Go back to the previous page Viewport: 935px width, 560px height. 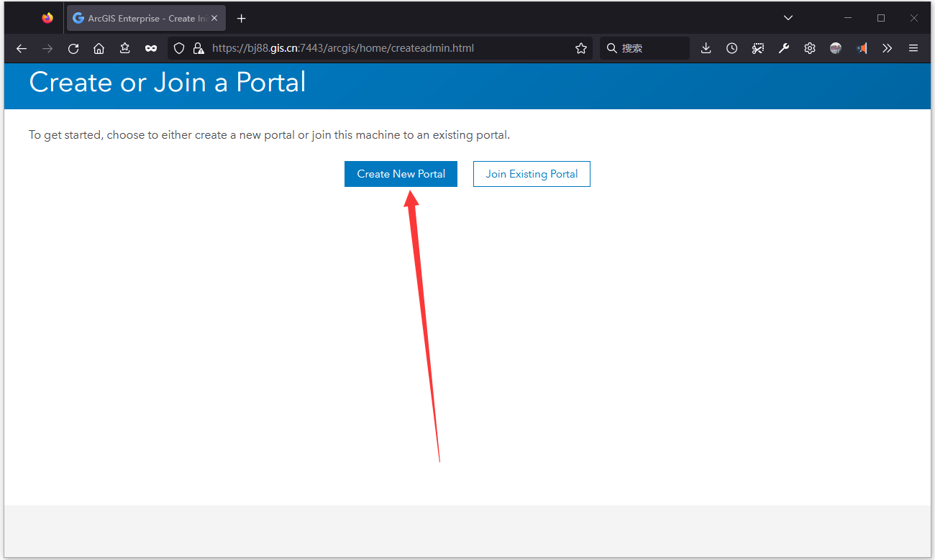click(22, 48)
